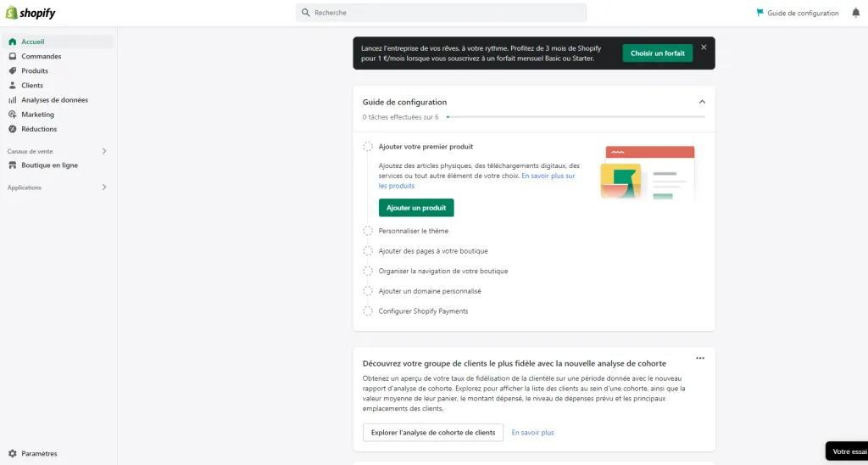Select Ajouter des pages à votre boutique
The image size is (868, 465).
coord(433,251)
